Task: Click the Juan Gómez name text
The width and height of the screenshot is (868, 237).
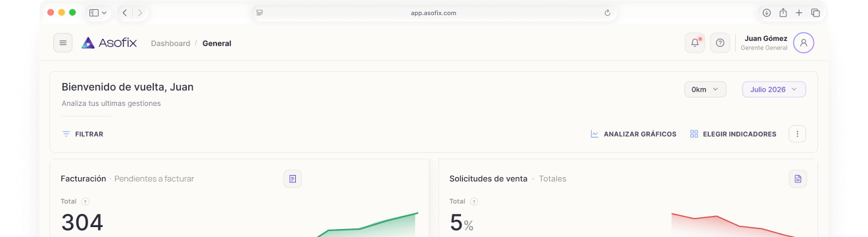Action: pyautogui.click(x=766, y=38)
